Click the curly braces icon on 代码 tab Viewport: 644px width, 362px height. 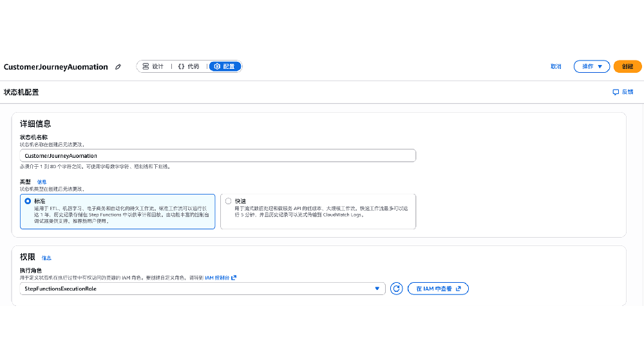point(181,66)
